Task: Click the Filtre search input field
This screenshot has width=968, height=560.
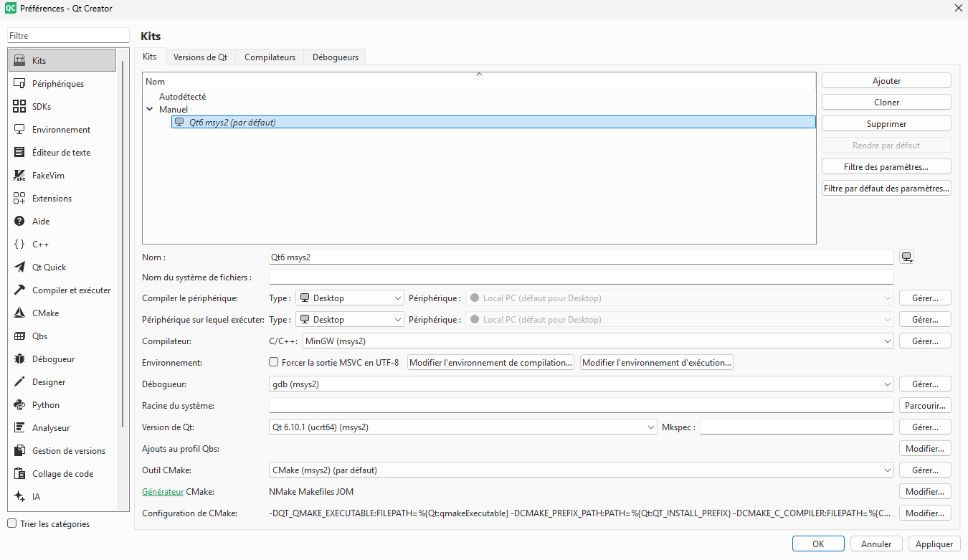Action: [x=68, y=36]
